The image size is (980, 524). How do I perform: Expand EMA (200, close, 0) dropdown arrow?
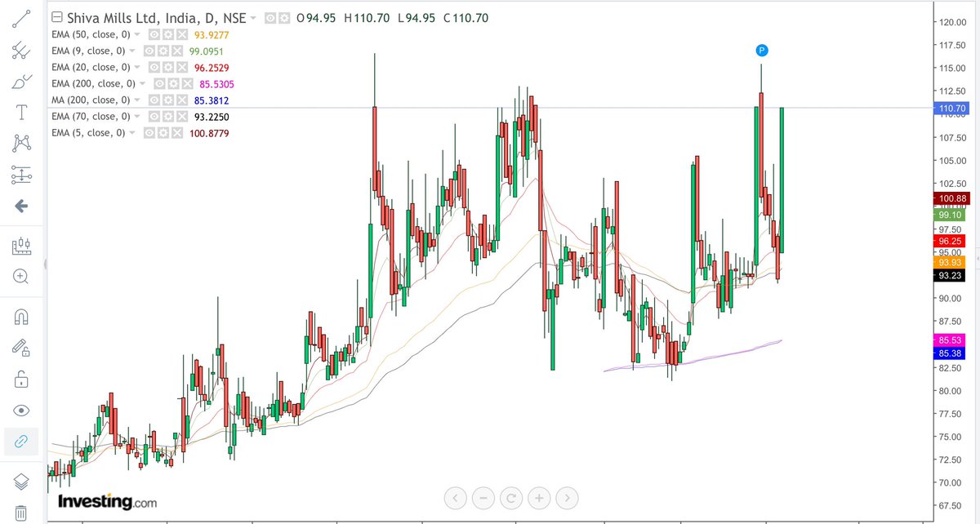(x=142, y=83)
